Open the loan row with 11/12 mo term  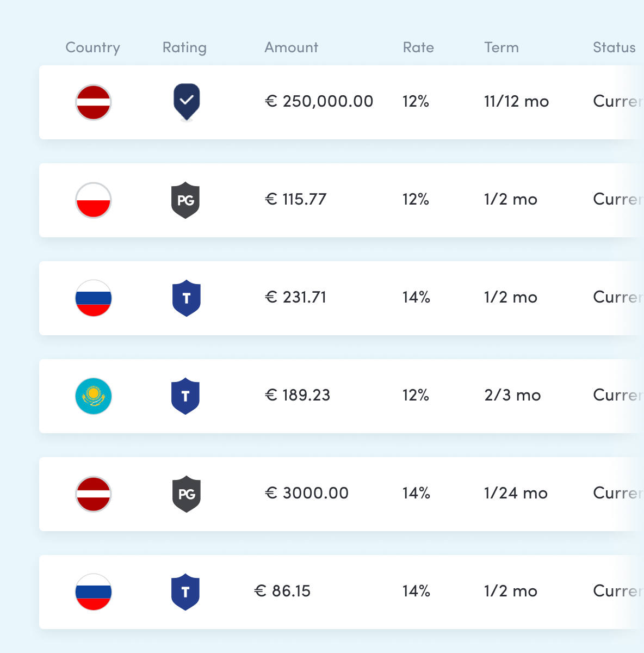pos(516,102)
